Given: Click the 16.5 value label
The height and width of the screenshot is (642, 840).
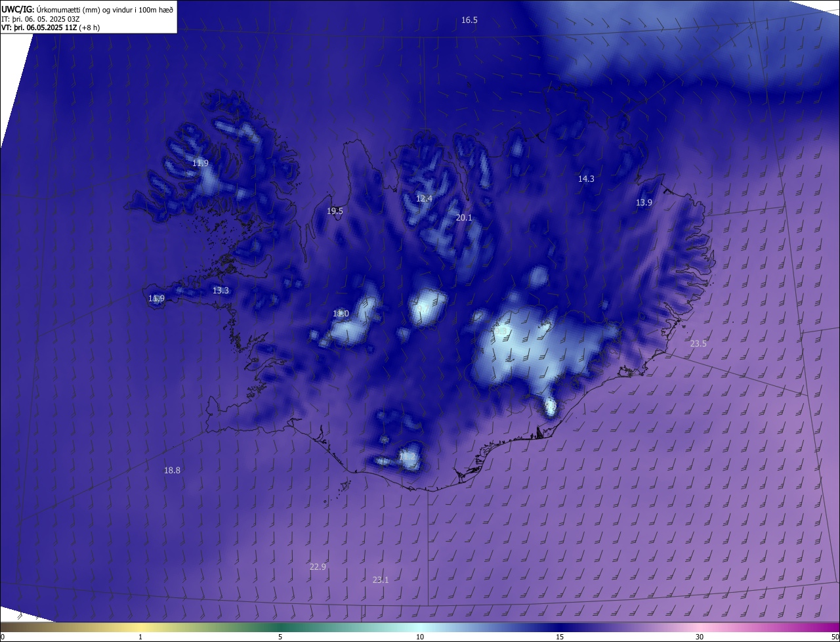Looking at the screenshot, I should click(469, 20).
